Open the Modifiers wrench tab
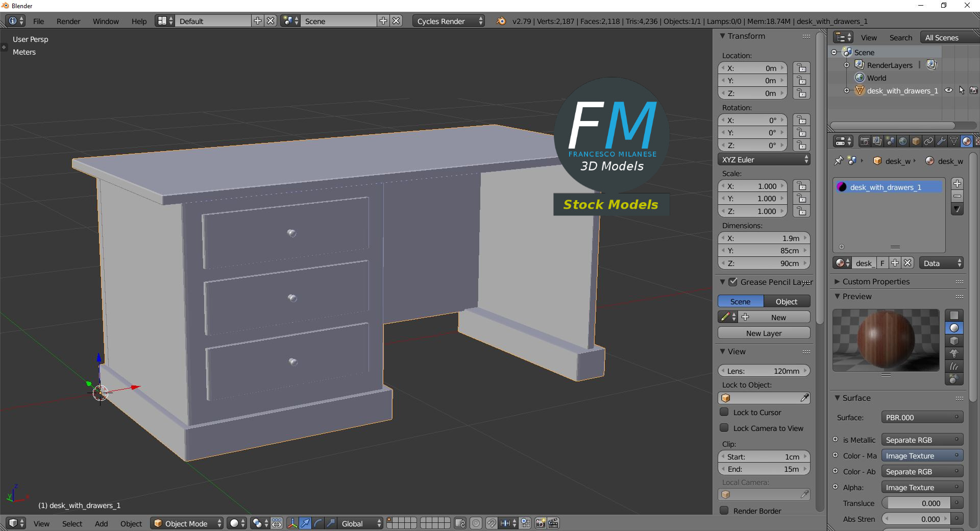980x531 pixels. pos(942,141)
